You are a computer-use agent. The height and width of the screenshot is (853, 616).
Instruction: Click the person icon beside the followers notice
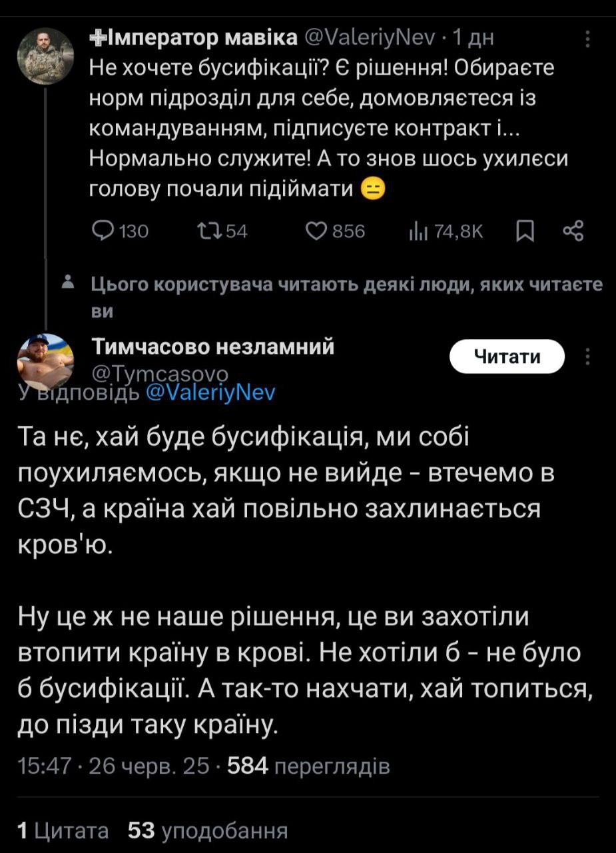point(67,283)
